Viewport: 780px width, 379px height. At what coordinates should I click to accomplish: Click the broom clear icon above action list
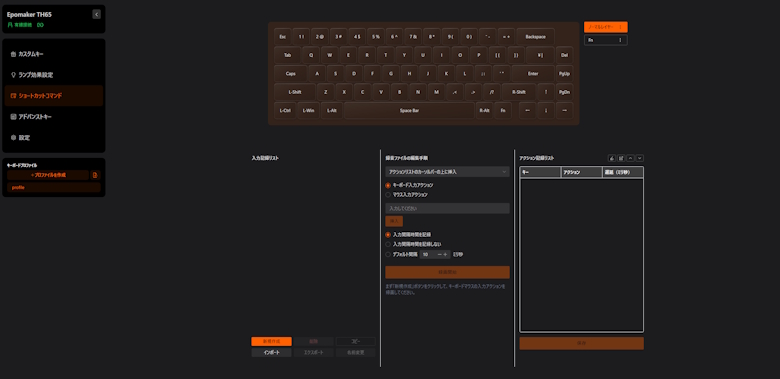[611, 158]
